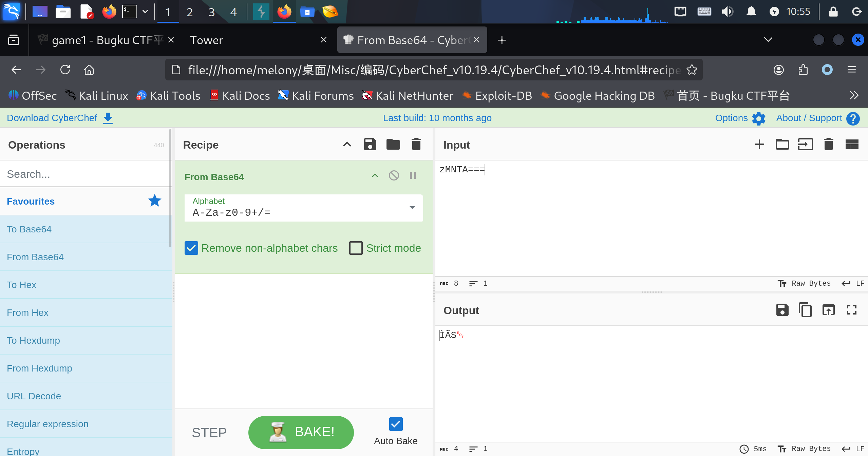
Task: Uncheck Remove non-alphabet chars
Action: [x=191, y=248]
